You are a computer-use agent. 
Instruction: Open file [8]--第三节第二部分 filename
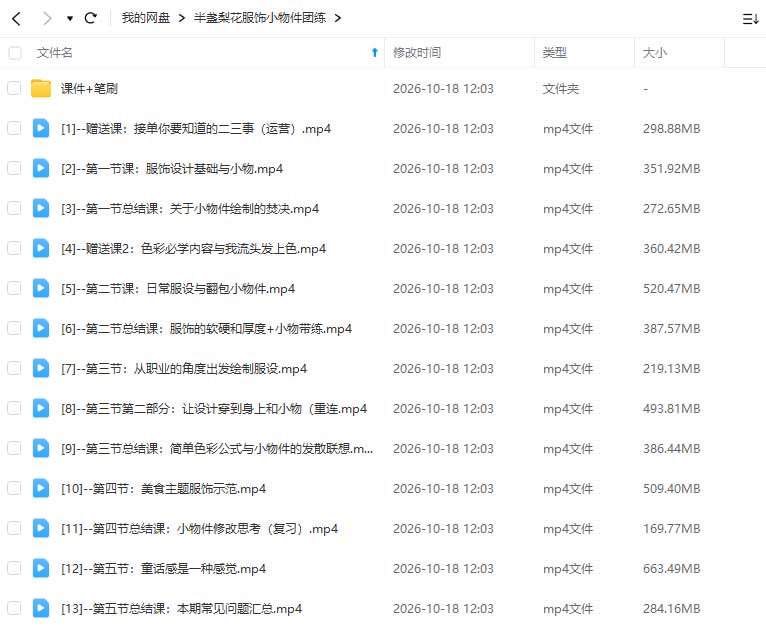[x=214, y=409]
